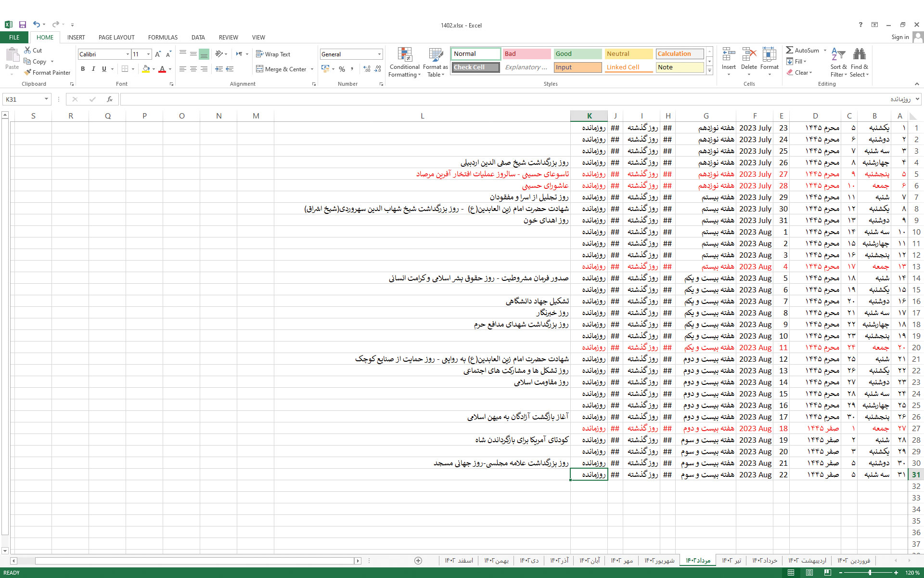This screenshot has width=924, height=578.
Task: Click the horizontal scrollbar track
Action: tap(194, 561)
